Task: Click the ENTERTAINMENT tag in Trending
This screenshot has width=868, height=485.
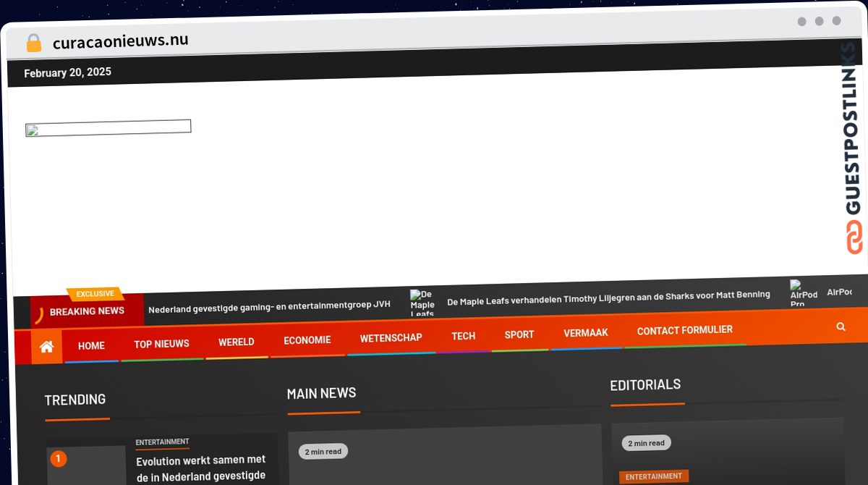Action: [x=162, y=442]
